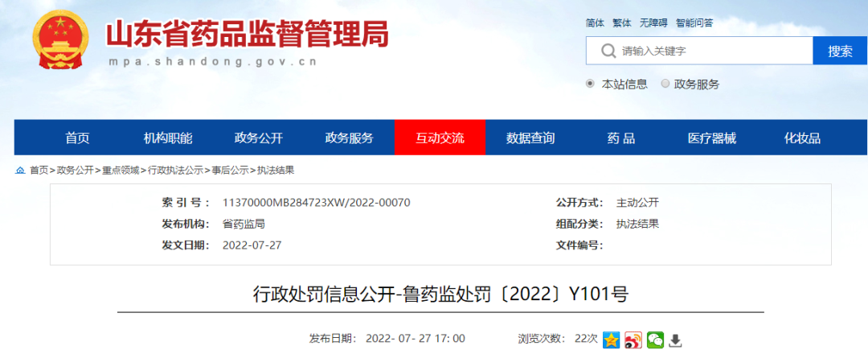The image size is (868, 350).
Task: Open the 智能问答 link
Action: 693,23
